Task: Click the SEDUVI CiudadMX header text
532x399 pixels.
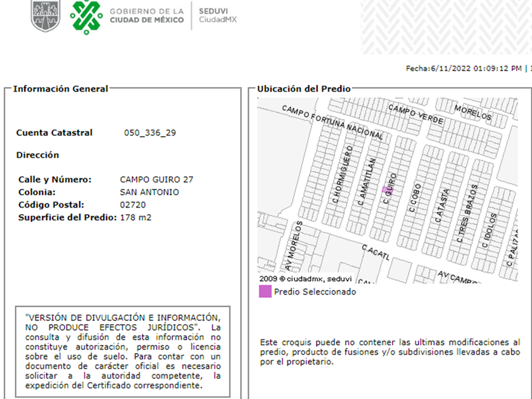Action: [217, 15]
